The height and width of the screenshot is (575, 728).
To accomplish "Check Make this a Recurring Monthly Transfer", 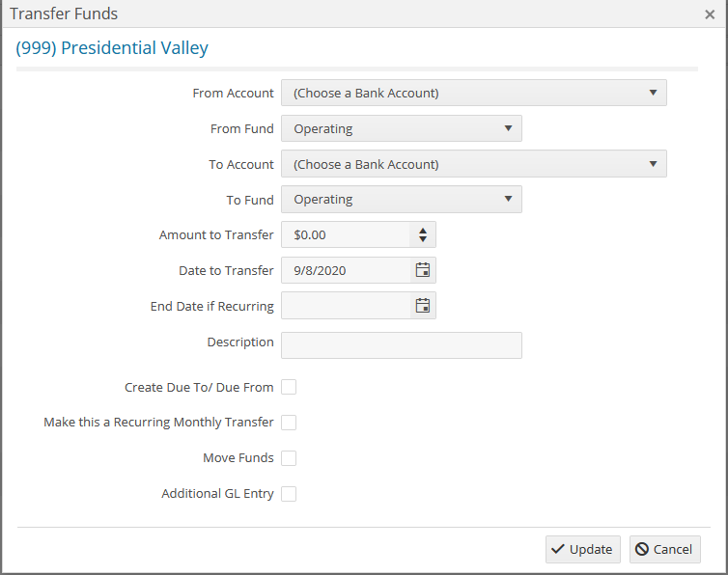I will [289, 423].
